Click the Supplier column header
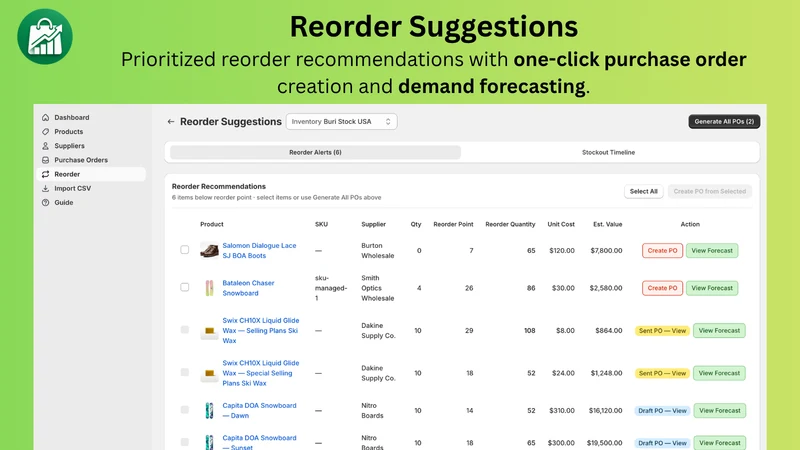800x450 pixels. coord(373,224)
